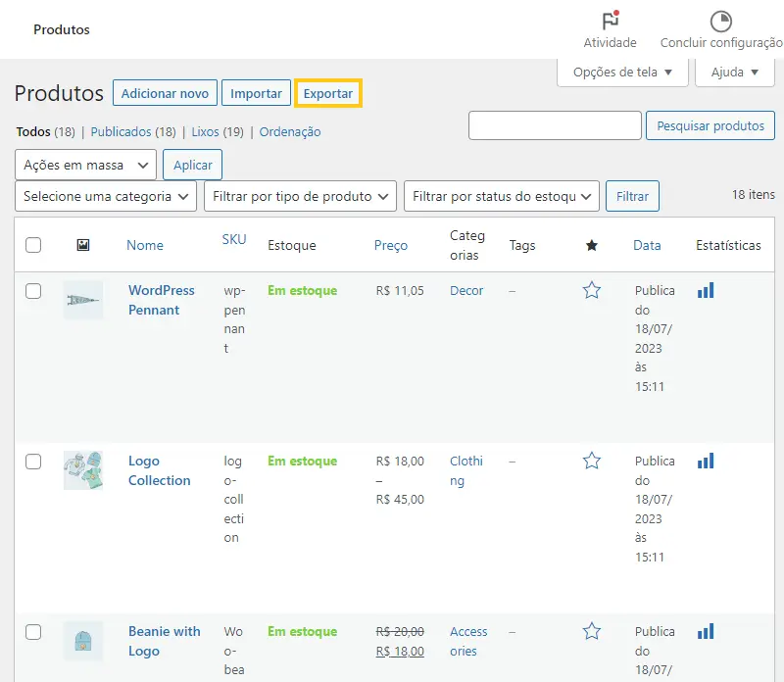The height and width of the screenshot is (682, 784).
Task: Select the WordPress Pennant row checkbox
Action: [33, 291]
